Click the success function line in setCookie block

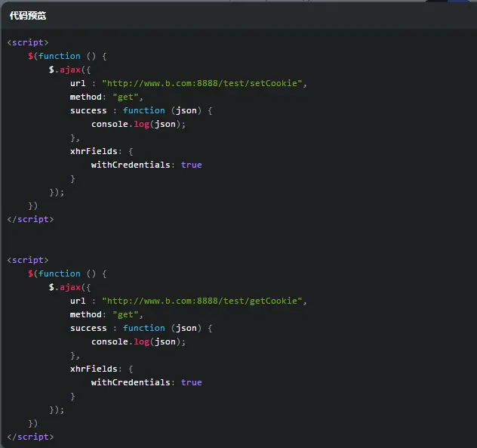(x=141, y=110)
